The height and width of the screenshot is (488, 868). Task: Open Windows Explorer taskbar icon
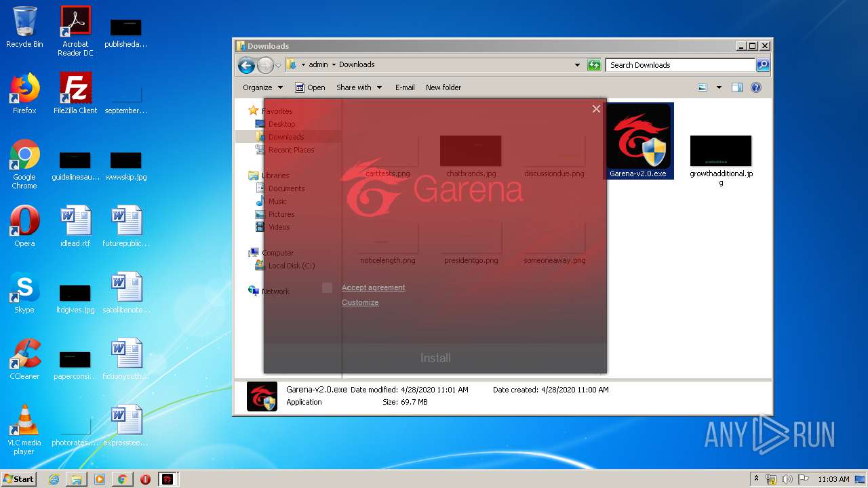(77, 479)
